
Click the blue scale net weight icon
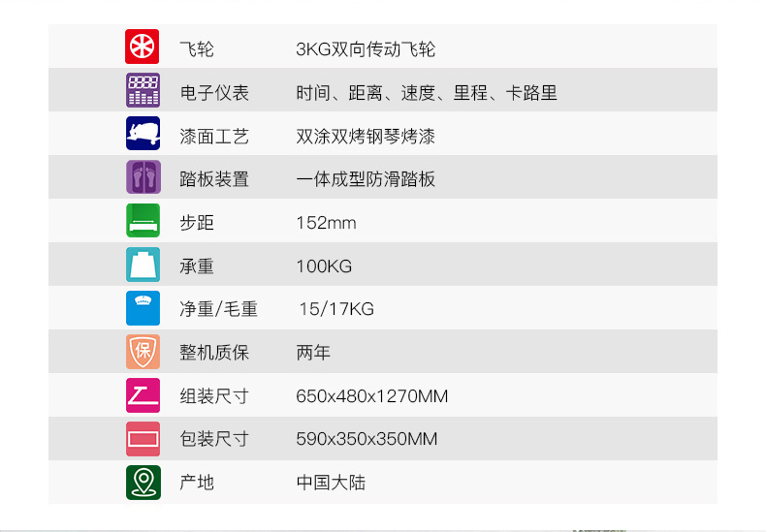point(143,308)
